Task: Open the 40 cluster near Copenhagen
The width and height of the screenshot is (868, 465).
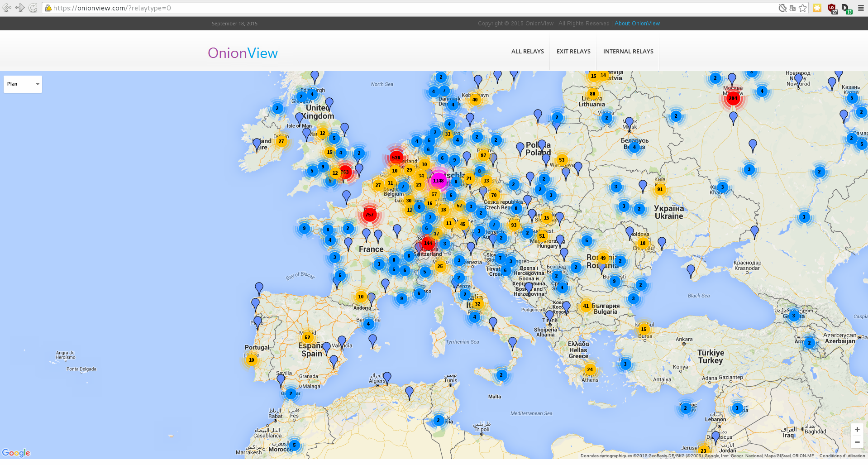Action: point(475,100)
